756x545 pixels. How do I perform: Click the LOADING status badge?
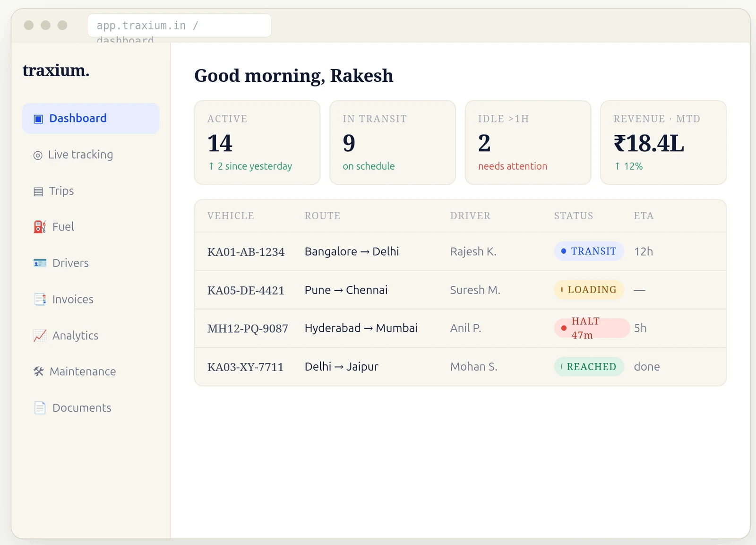[589, 290]
